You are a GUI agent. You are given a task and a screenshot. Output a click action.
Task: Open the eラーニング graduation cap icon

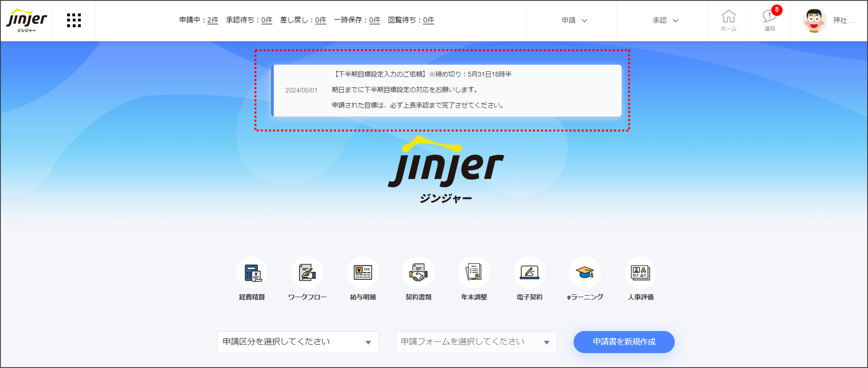pos(585,272)
